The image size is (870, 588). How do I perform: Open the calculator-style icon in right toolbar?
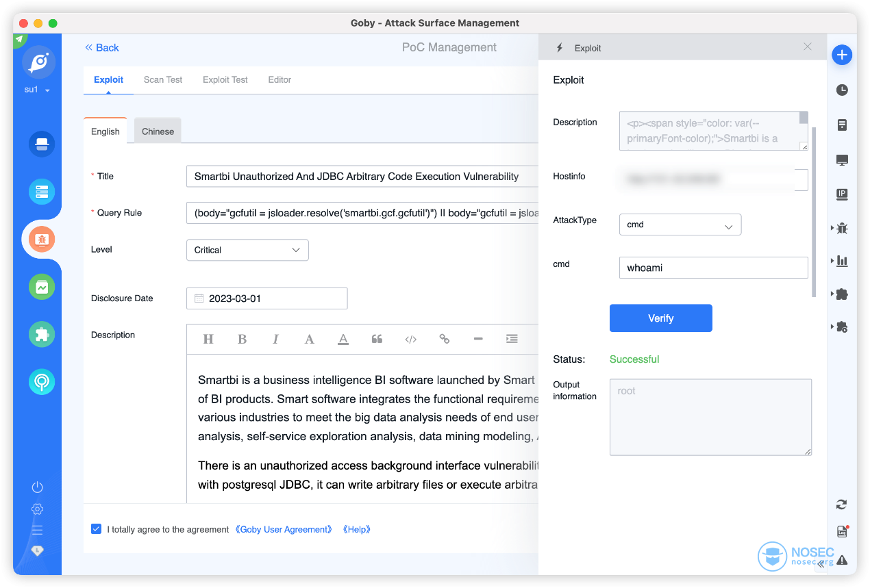click(842, 125)
